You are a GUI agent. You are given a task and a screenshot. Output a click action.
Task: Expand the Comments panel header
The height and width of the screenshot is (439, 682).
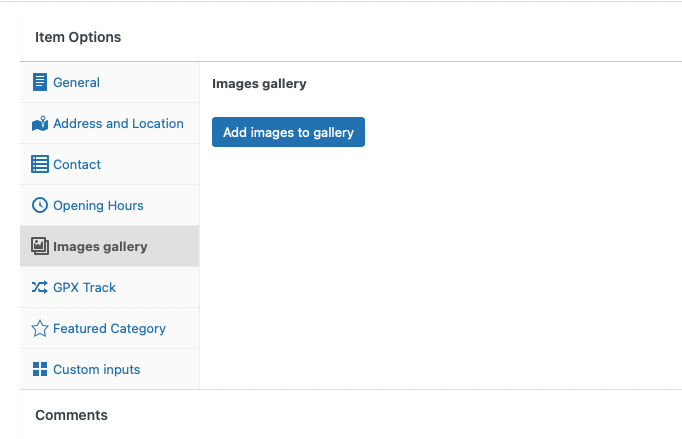[351, 415]
